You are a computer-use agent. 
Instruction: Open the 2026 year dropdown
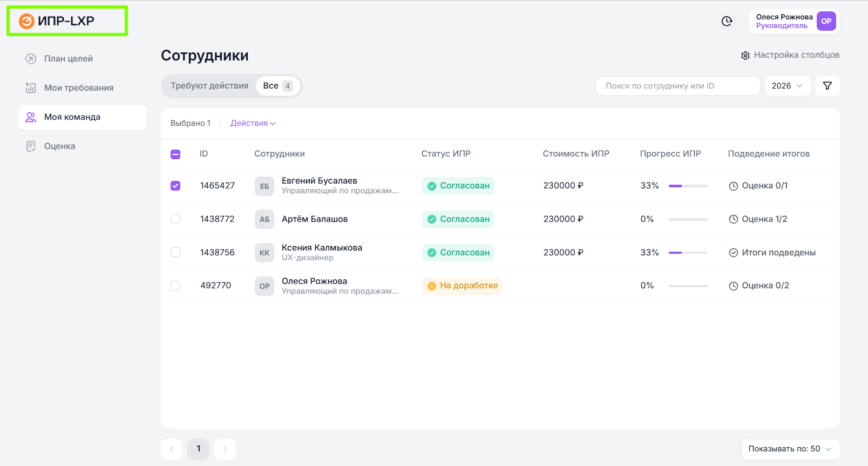(787, 86)
